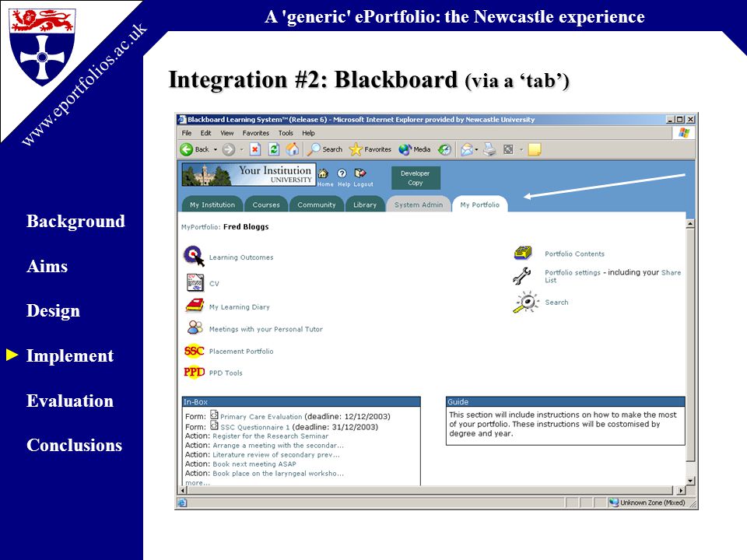Expand the Mail button dropdown arrow
The width and height of the screenshot is (747, 560).
(x=476, y=149)
